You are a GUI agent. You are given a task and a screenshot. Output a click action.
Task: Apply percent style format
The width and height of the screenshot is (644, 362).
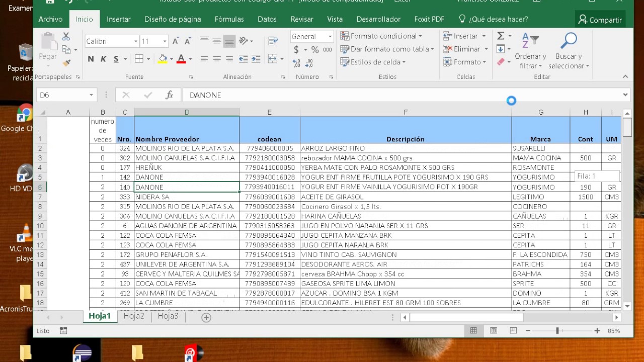tap(315, 50)
